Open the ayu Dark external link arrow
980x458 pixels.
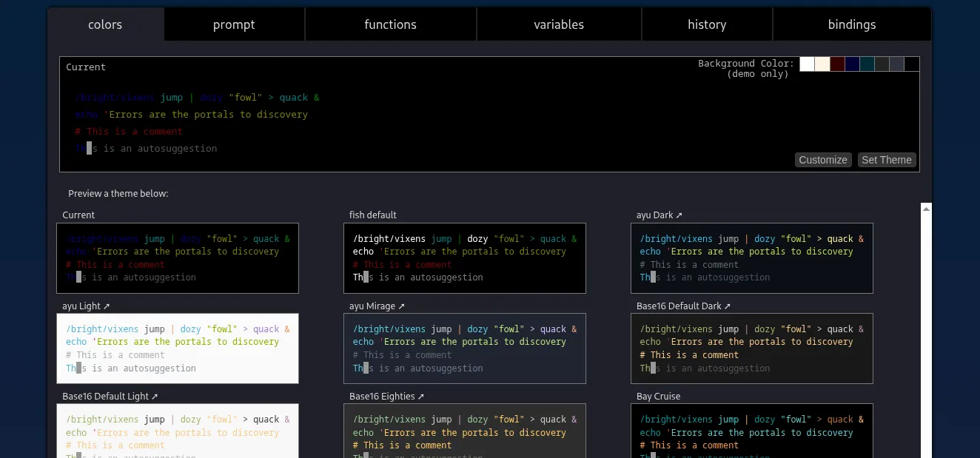point(679,215)
